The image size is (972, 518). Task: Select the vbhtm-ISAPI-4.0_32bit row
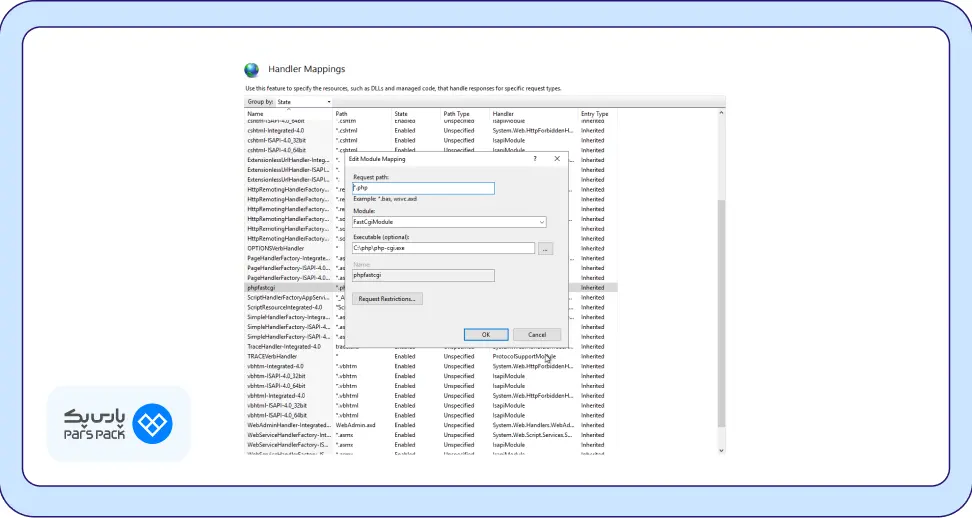pyautogui.click(x=431, y=376)
